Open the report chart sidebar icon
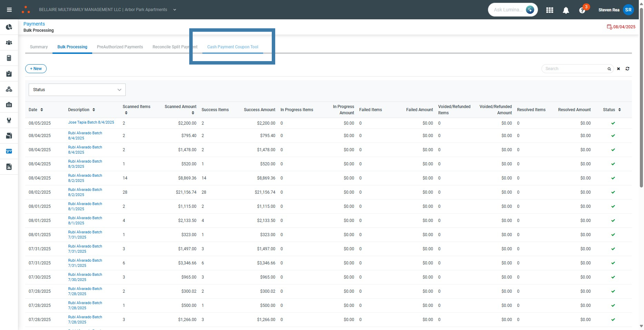 pyautogui.click(x=9, y=167)
